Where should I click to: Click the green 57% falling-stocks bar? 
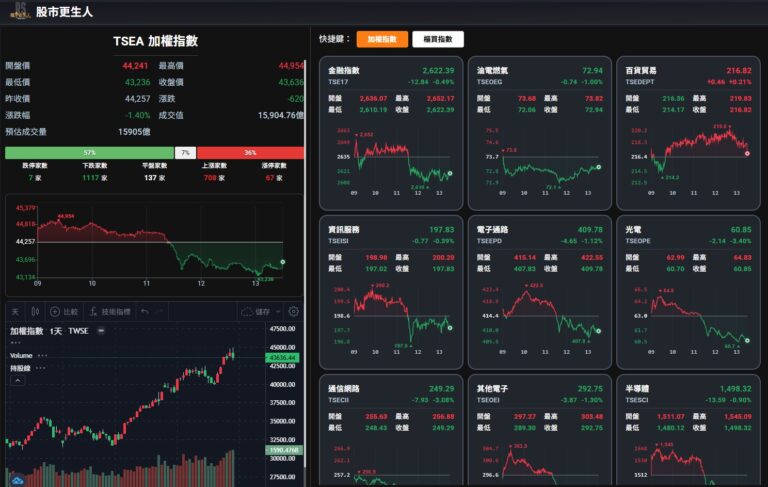pyautogui.click(x=89, y=153)
